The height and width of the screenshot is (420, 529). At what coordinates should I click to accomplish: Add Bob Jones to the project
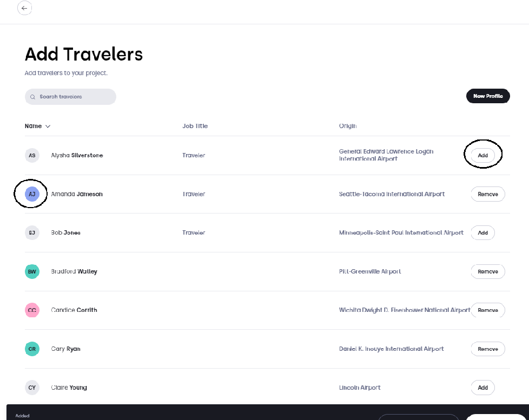483,233
